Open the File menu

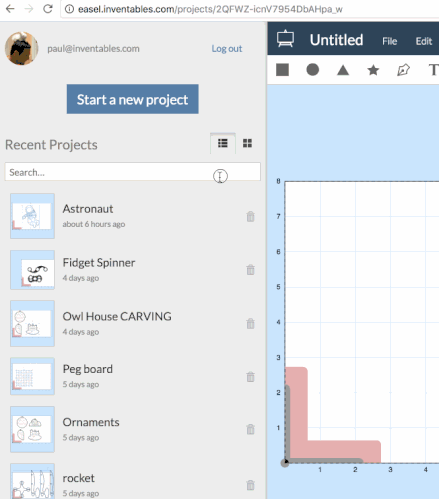tap(389, 41)
